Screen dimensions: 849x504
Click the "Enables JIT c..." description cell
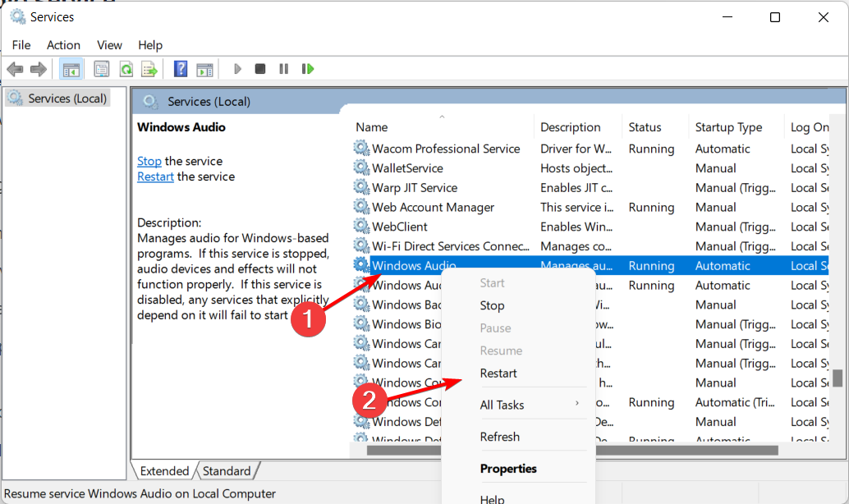pos(576,187)
